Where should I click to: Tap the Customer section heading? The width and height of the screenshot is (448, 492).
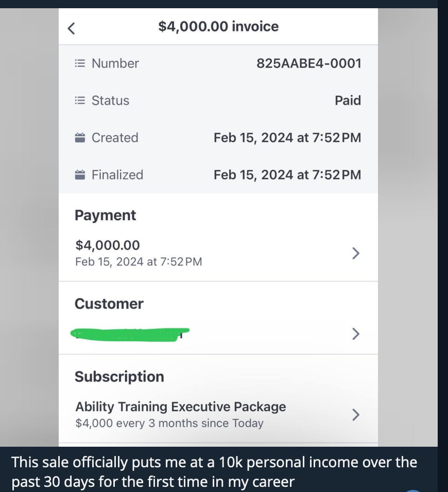coord(109,304)
